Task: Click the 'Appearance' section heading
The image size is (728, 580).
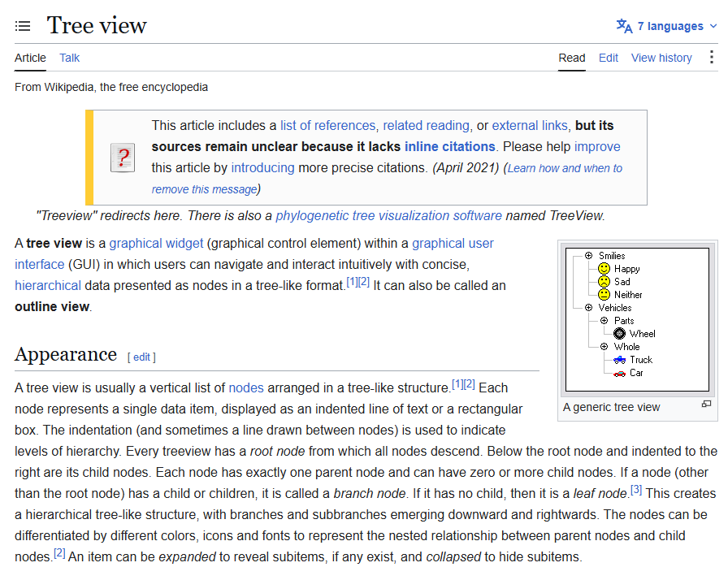Action: pos(66,355)
